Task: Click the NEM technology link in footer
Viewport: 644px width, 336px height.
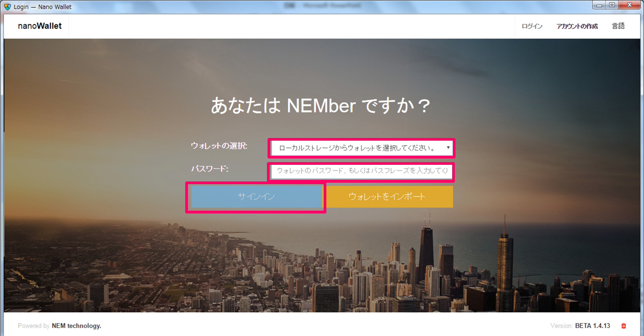Action: (76, 326)
